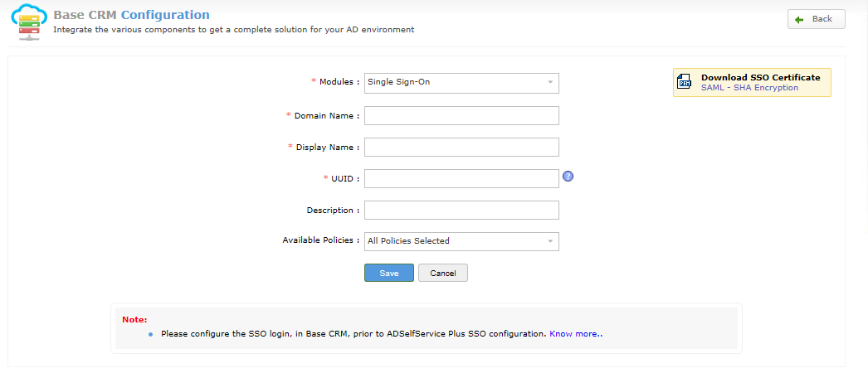Click the Download SSO Certificate link
868x373 pixels.
760,77
